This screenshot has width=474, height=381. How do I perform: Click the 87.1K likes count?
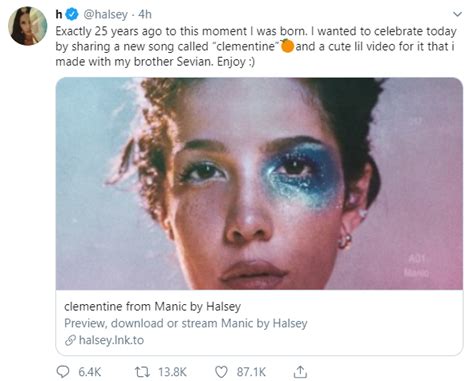point(251,372)
